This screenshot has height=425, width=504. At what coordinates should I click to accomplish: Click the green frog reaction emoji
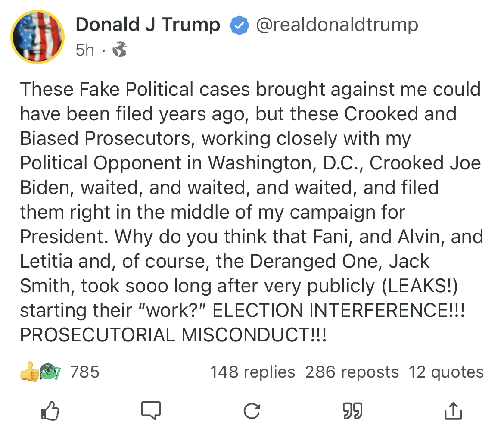pyautogui.click(x=50, y=372)
